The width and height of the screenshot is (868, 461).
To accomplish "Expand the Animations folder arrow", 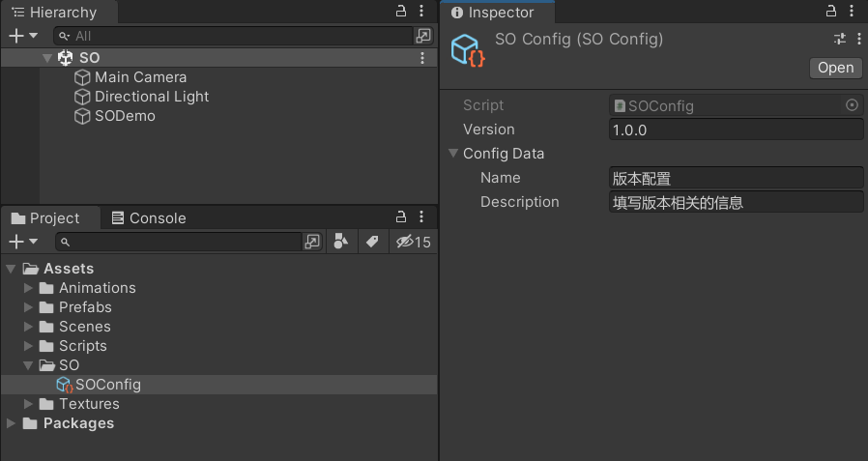I will [28, 288].
